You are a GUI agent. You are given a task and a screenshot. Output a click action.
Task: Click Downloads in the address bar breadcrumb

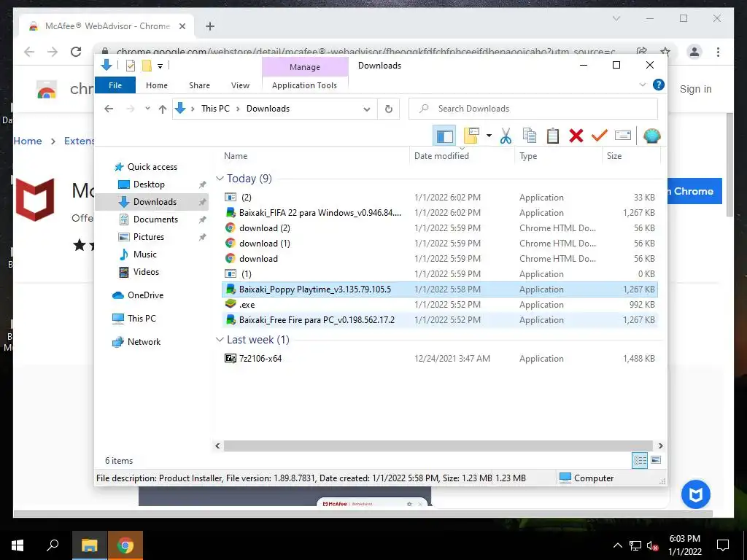268,109
